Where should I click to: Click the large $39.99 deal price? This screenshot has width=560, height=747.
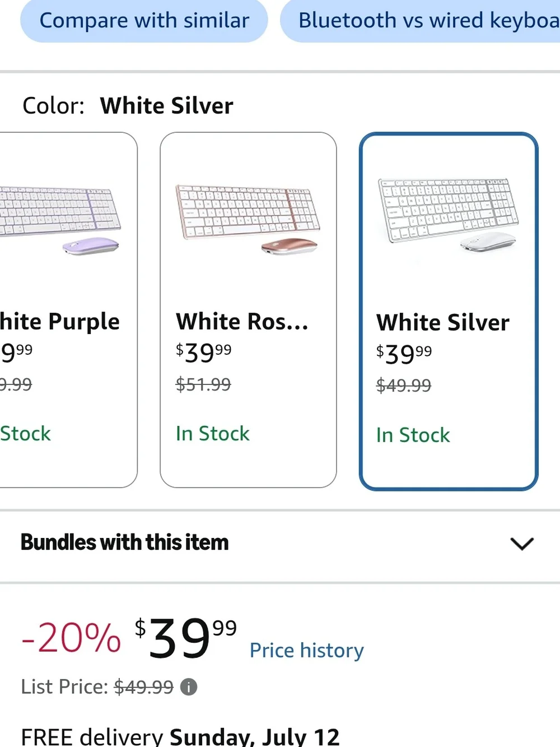(x=185, y=638)
